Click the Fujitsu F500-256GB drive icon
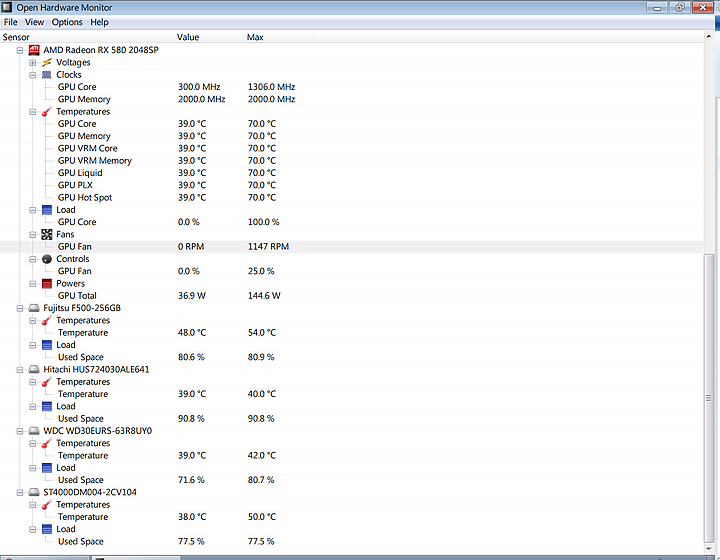Viewport: 720px width, 560px height. tap(34, 308)
